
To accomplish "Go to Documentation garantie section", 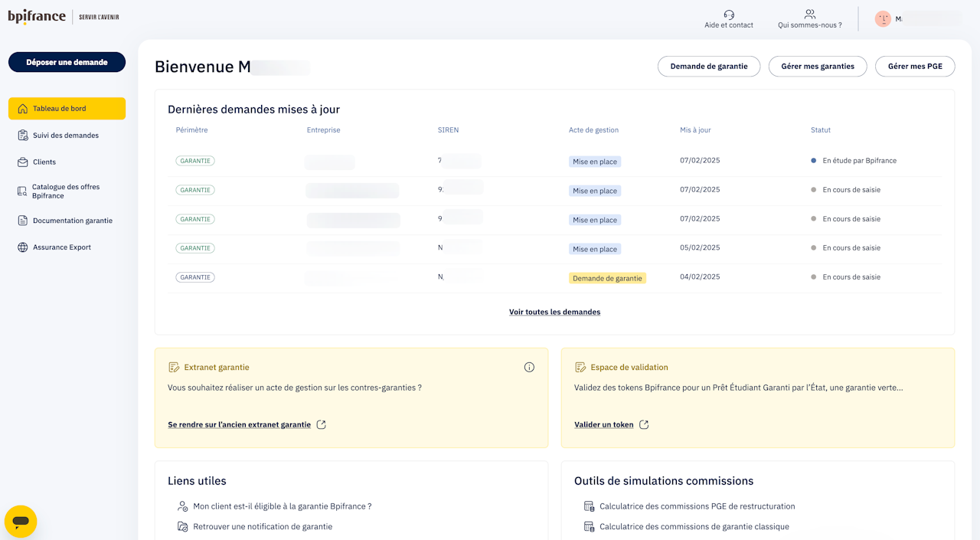I will (x=72, y=221).
